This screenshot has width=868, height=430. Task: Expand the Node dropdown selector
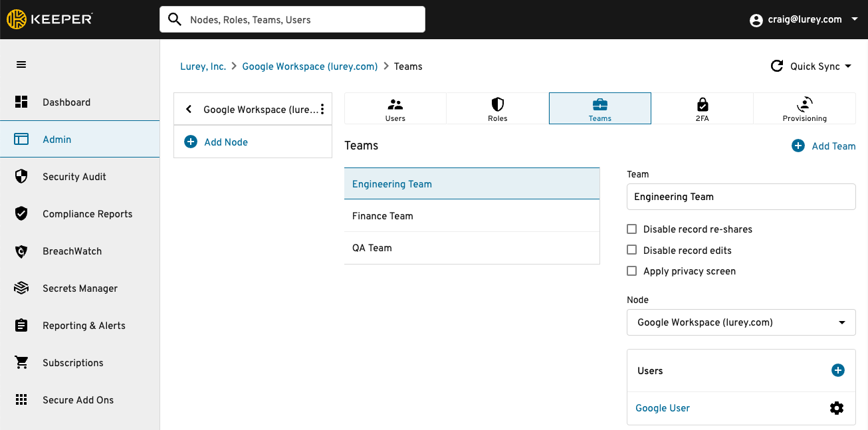point(740,322)
